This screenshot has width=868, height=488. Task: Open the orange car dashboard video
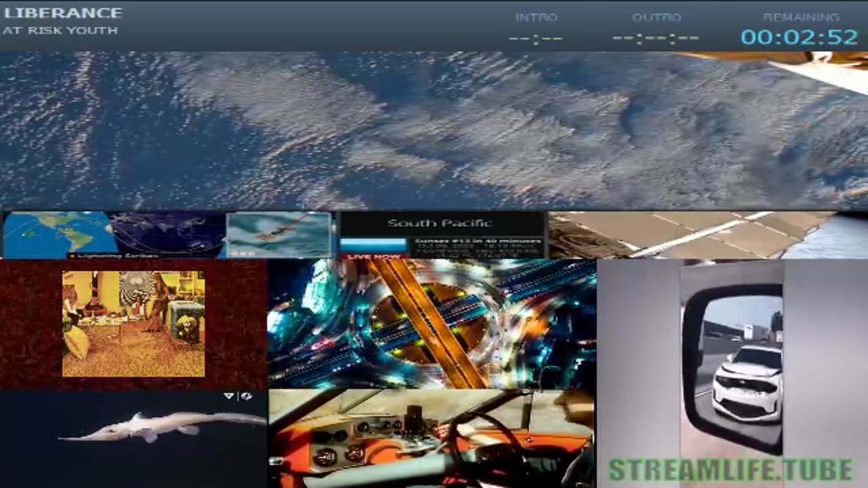[432, 439]
